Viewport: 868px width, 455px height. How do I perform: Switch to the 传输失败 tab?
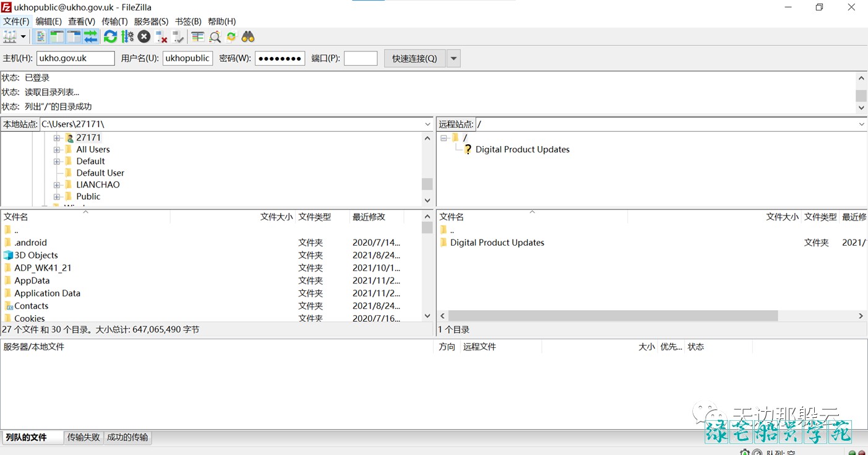point(84,437)
